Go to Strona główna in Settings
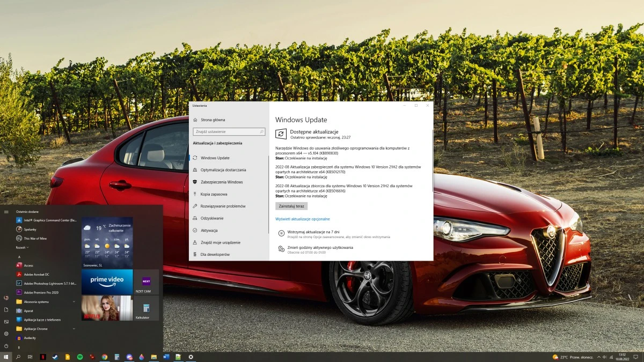The width and height of the screenshot is (644, 362). [213, 119]
